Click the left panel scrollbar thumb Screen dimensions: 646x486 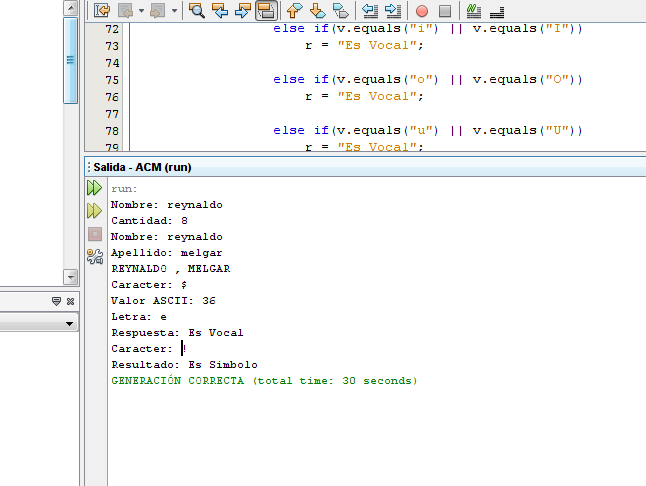pyautogui.click(x=70, y=60)
